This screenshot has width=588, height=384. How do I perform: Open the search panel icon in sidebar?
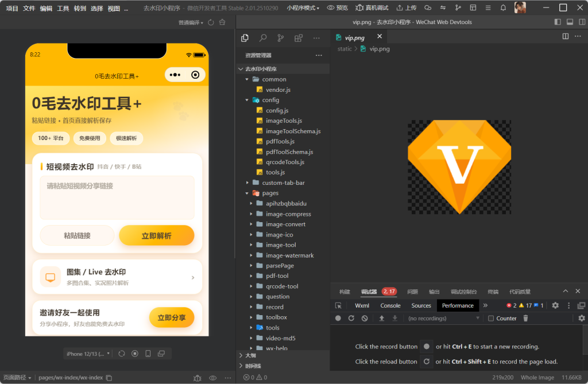coord(263,38)
